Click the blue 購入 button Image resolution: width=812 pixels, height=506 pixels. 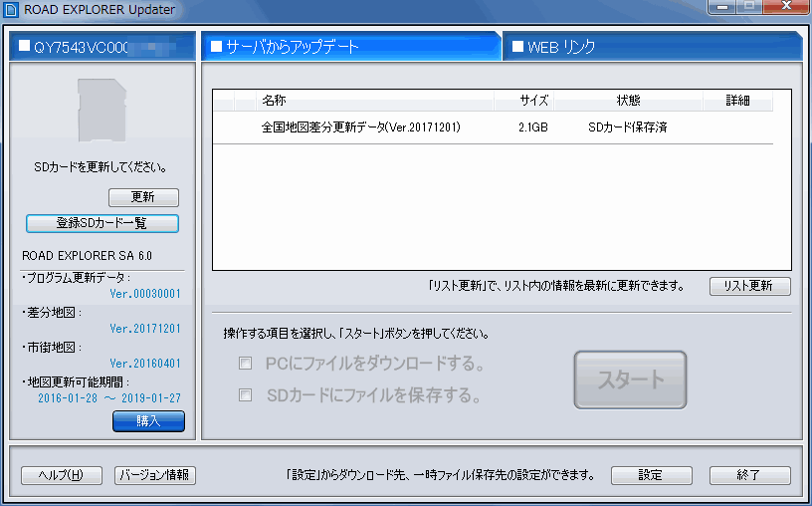pos(148,421)
